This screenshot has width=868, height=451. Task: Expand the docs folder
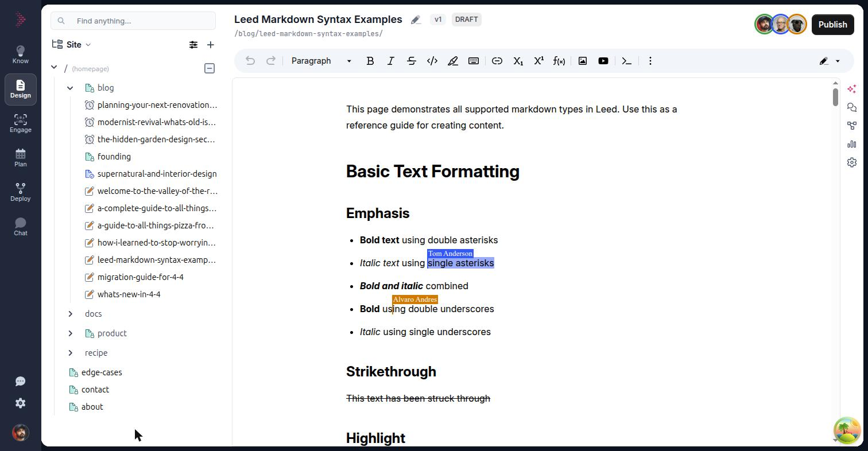70,314
